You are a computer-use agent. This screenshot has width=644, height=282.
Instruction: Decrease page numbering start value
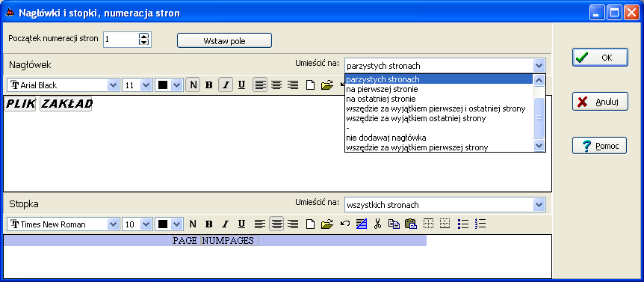[143, 43]
